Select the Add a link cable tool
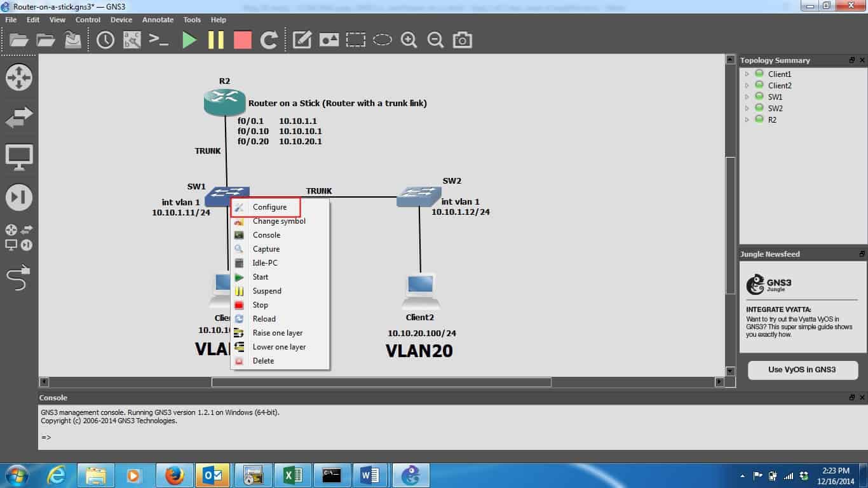Viewport: 868px width, 488px height. (19, 278)
